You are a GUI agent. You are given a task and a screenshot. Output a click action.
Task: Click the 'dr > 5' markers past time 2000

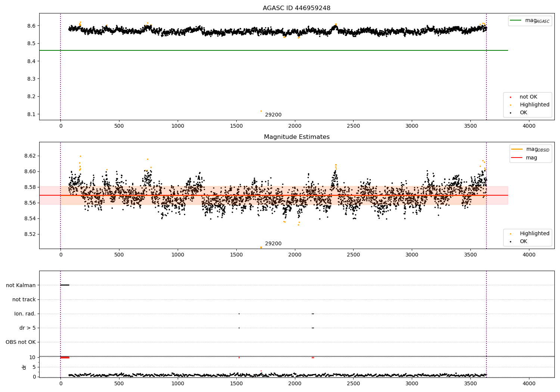[x=313, y=328]
